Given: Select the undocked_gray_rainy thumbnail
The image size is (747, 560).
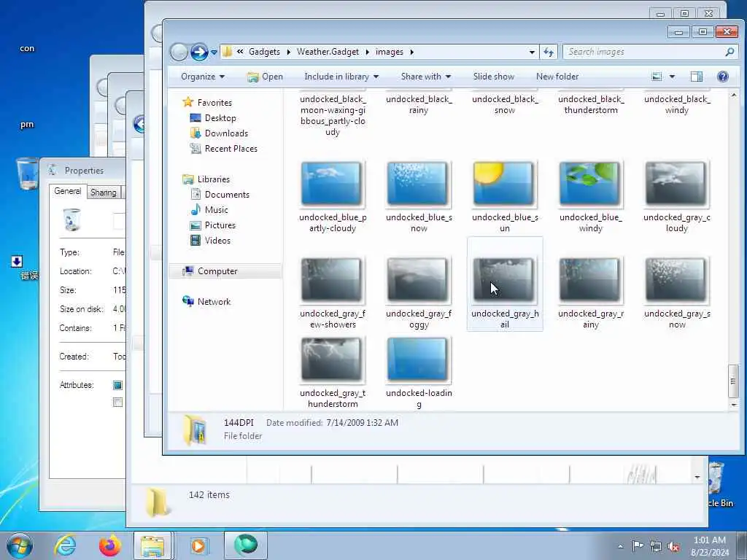Looking at the screenshot, I should tap(590, 280).
